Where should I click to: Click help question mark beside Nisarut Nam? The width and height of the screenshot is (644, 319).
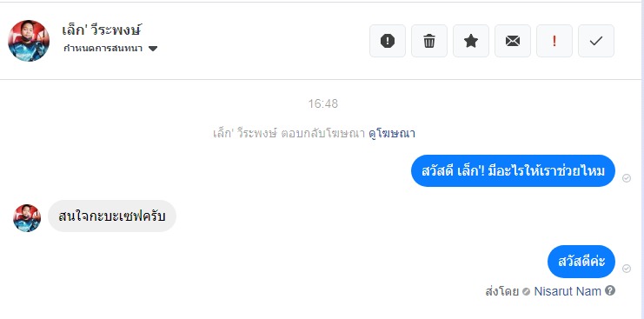click(610, 291)
